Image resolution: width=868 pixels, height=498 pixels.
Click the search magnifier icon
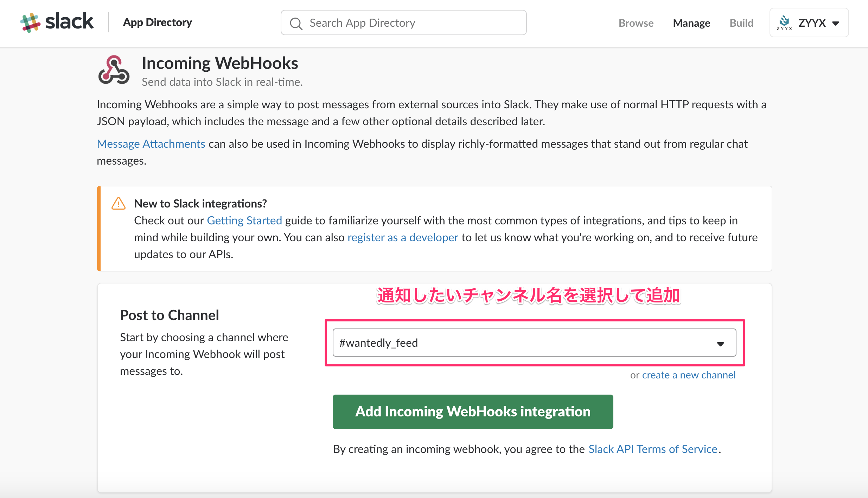pyautogui.click(x=296, y=24)
